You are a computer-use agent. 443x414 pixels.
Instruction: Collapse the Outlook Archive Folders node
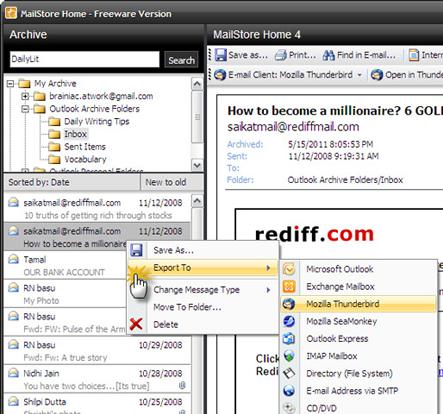25,109
